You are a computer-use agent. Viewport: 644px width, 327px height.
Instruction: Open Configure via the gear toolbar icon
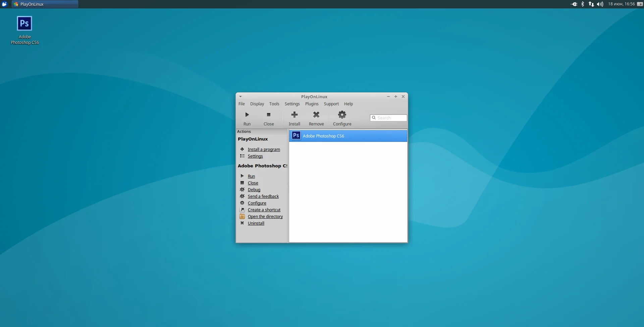342,115
